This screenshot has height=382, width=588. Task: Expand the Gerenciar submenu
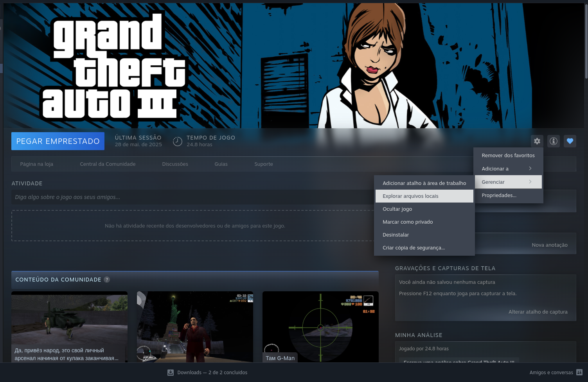(x=508, y=182)
